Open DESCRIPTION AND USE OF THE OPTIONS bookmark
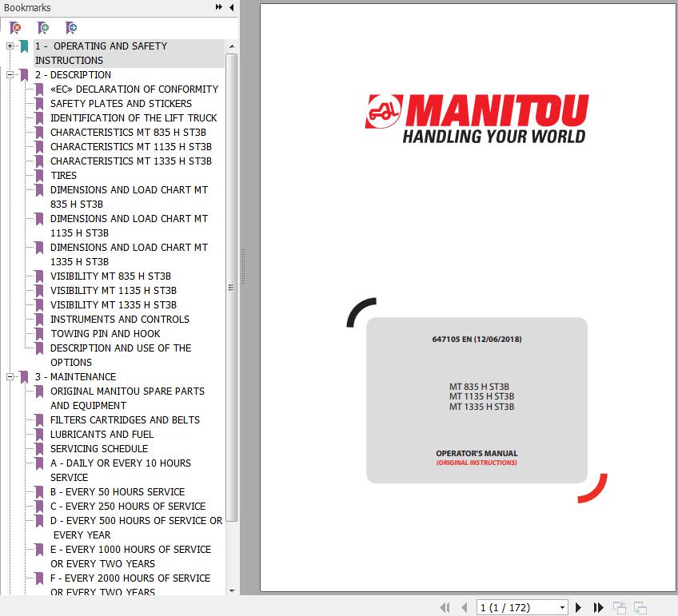Image resolution: width=678 pixels, height=616 pixels. tap(121, 355)
